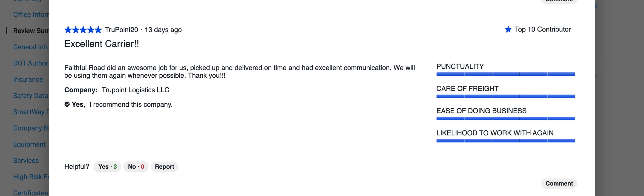Click the five-star rating icons

83,30
